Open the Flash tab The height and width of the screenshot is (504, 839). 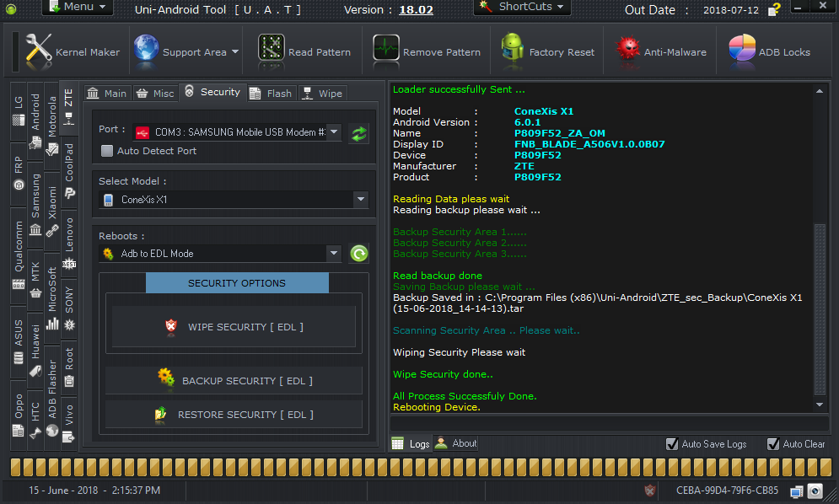coord(272,93)
